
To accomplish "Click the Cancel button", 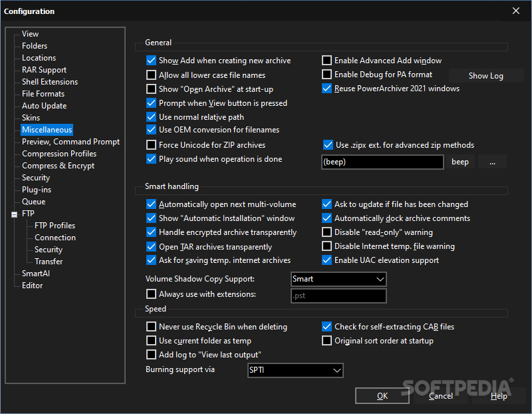I will tap(441, 396).
